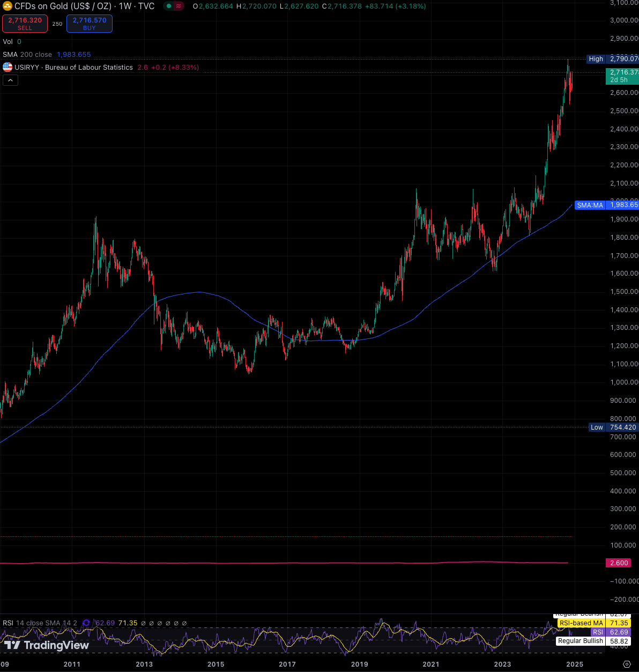Click the blue SMA:MA price scale label
The height and width of the screenshot is (672, 639).
(x=606, y=205)
